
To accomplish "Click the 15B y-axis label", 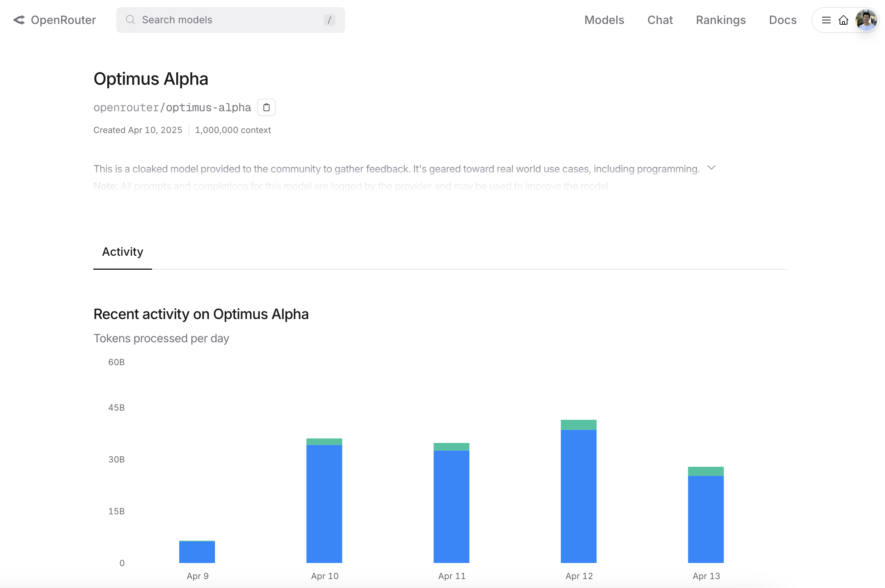I will point(116,511).
